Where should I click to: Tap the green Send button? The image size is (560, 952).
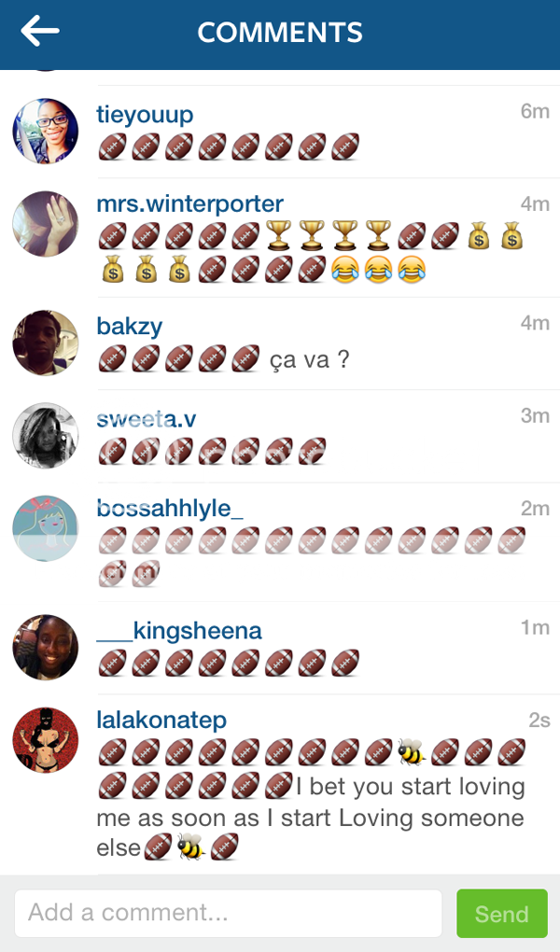click(502, 913)
